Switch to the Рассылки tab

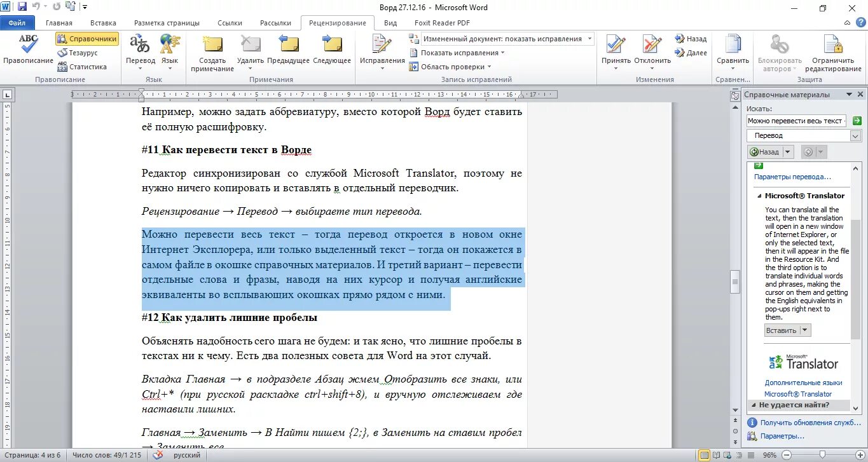[275, 23]
